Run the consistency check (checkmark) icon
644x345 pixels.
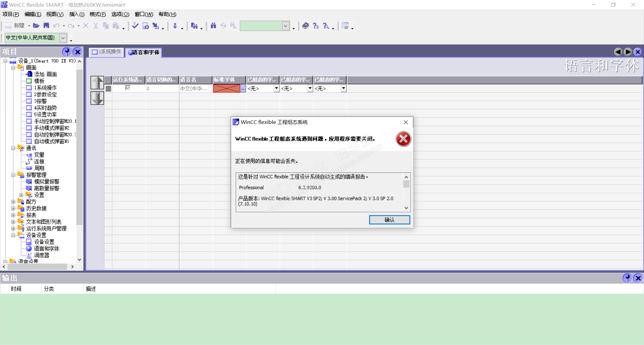(x=136, y=26)
